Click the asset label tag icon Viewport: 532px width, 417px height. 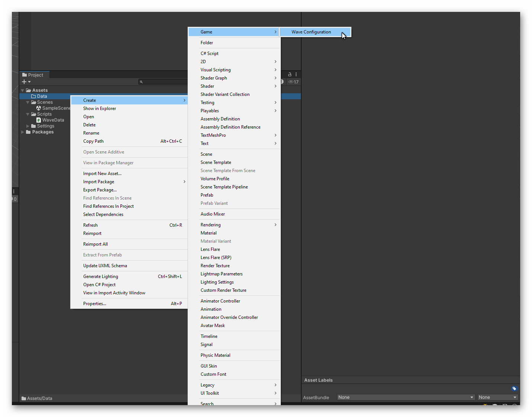[x=514, y=388]
